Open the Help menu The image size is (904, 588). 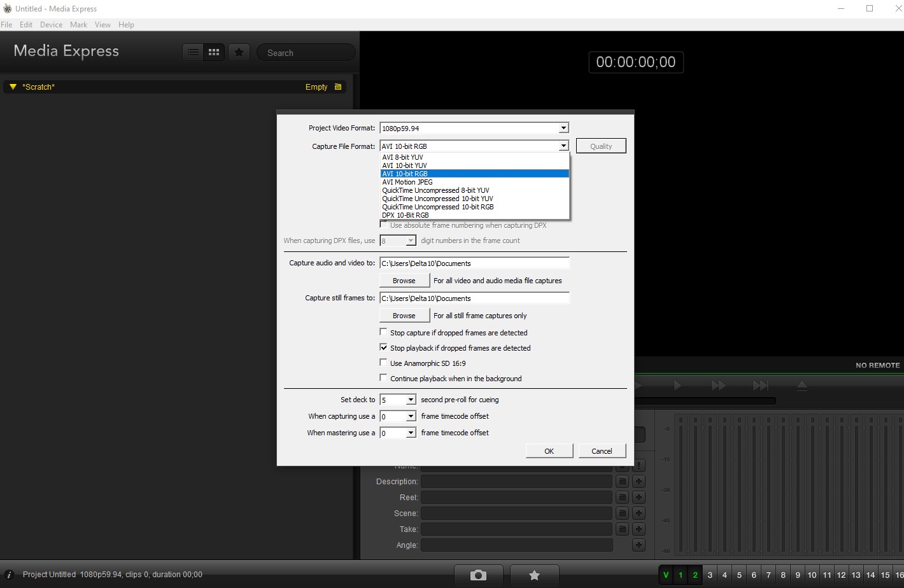(x=126, y=25)
